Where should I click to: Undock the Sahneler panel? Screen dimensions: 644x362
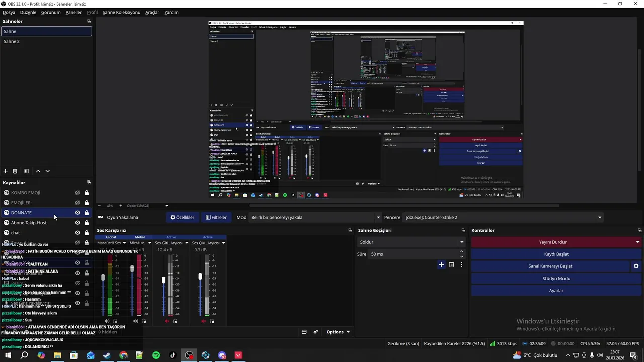[89, 21]
